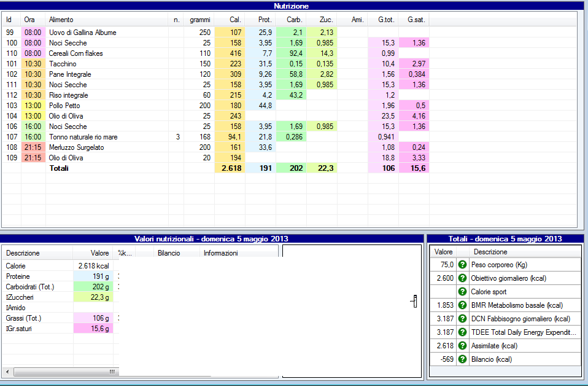Click the Informazioni column header

[239, 253]
